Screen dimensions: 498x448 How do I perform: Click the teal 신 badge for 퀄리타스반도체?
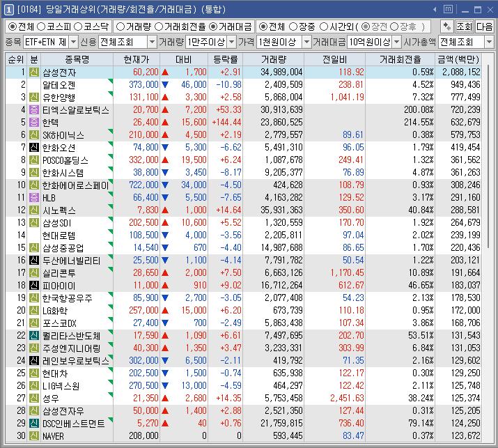(x=34, y=336)
